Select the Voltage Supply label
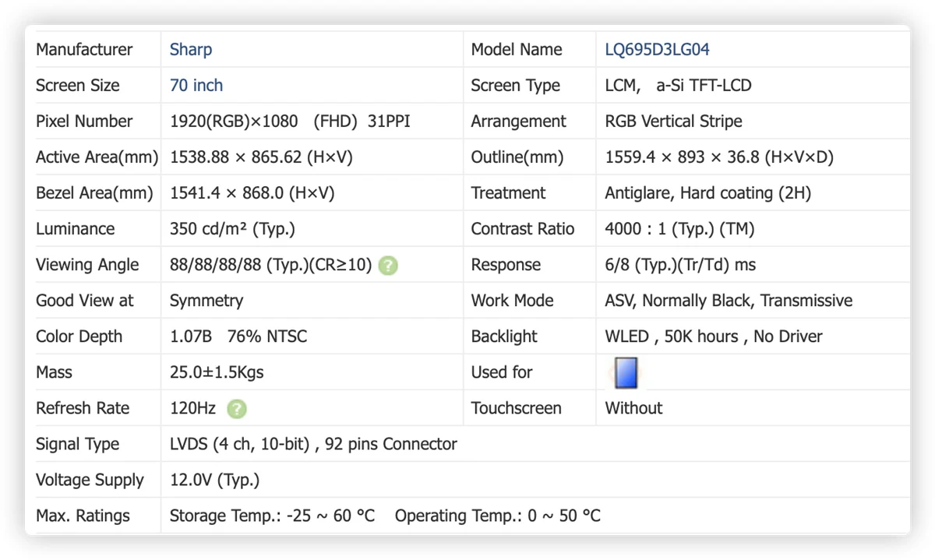The image size is (935, 560). (x=90, y=479)
